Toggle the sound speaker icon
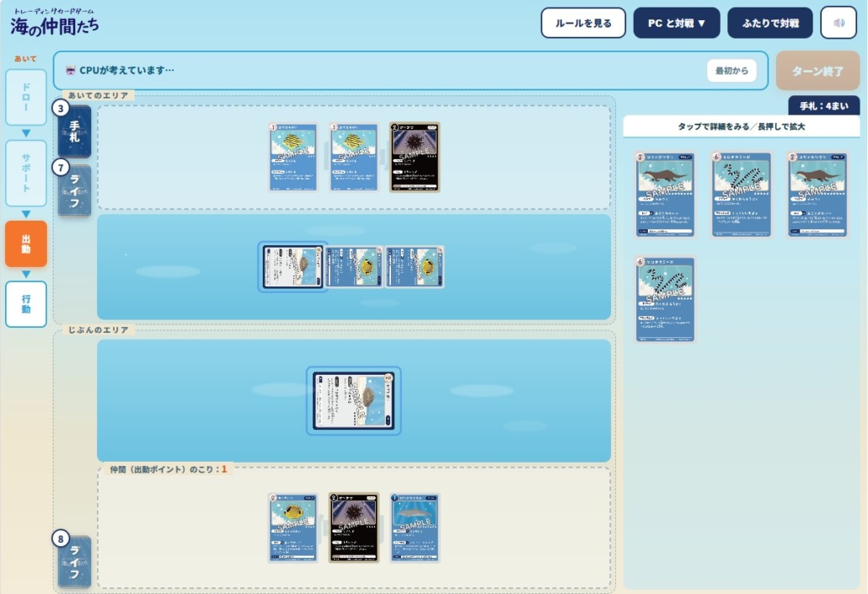The image size is (868, 594). click(839, 23)
